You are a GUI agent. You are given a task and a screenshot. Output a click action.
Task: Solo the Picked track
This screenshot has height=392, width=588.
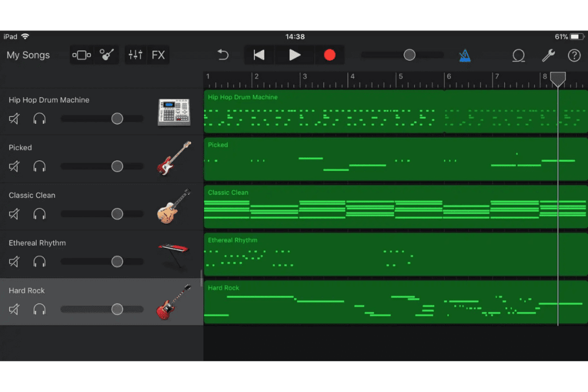[40, 166]
